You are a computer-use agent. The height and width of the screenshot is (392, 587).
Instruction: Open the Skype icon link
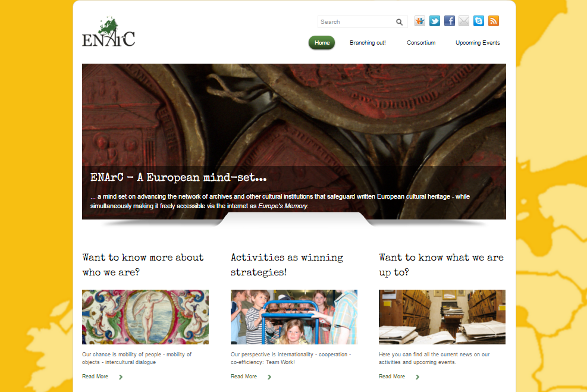[478, 21]
